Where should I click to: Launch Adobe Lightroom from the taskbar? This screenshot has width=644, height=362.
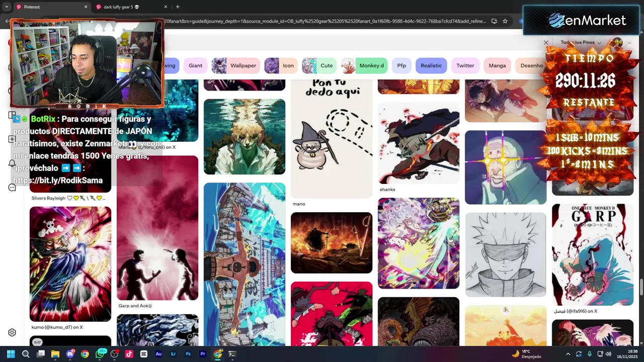[174, 354]
